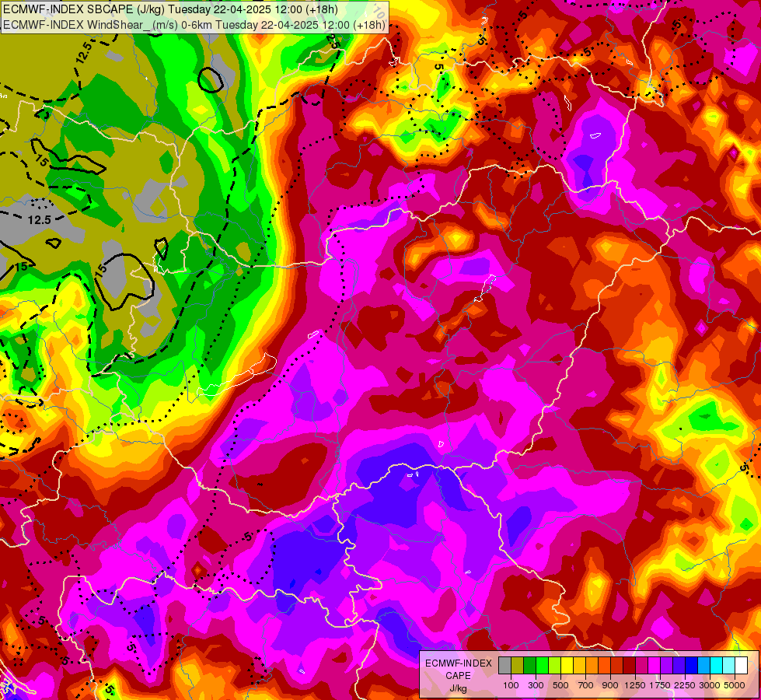Image resolution: width=761 pixels, height=700 pixels.
Task: Click the 700 legend value
Action: point(586,685)
